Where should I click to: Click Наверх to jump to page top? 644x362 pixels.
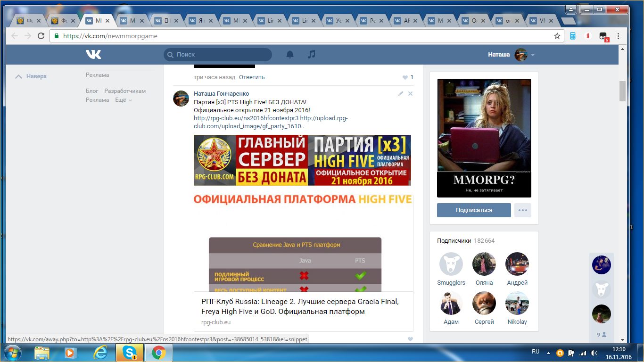[x=31, y=76]
